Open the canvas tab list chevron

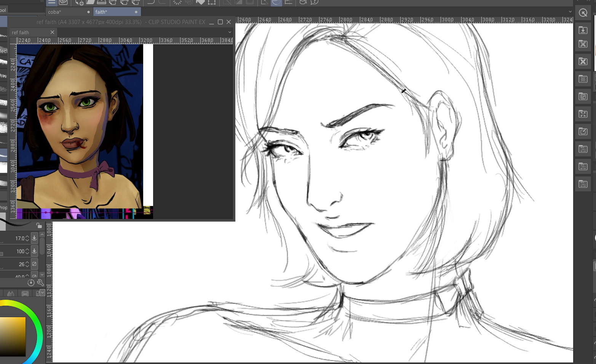pos(570,12)
